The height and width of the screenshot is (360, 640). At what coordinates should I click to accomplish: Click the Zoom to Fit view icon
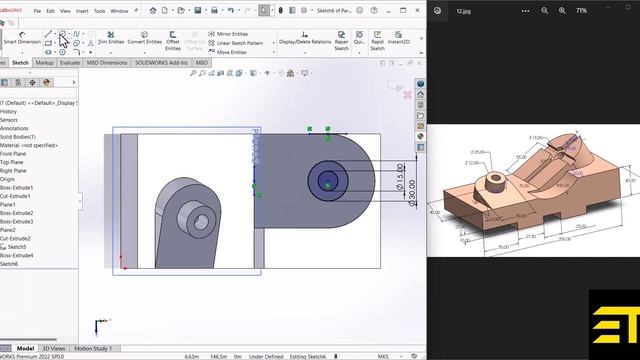[x=193, y=73]
